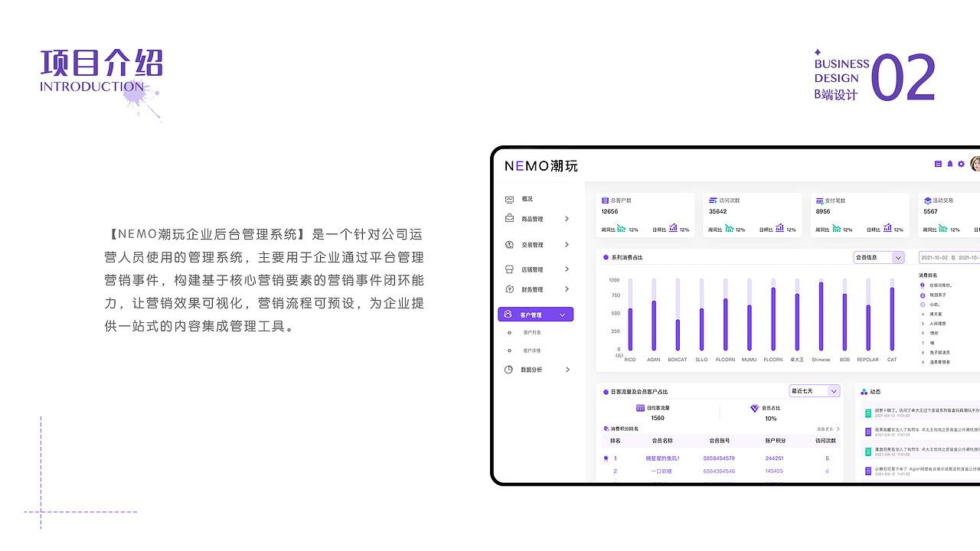Click the 支付笔数 card icon
980x551 pixels.
(x=819, y=201)
